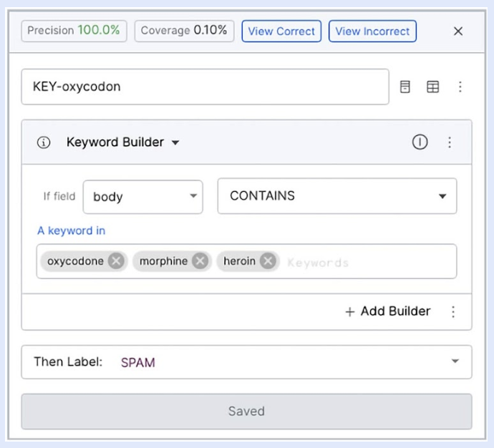Open Add Builder three-dot options
Image resolution: width=494 pixels, height=448 pixels.
click(x=452, y=311)
